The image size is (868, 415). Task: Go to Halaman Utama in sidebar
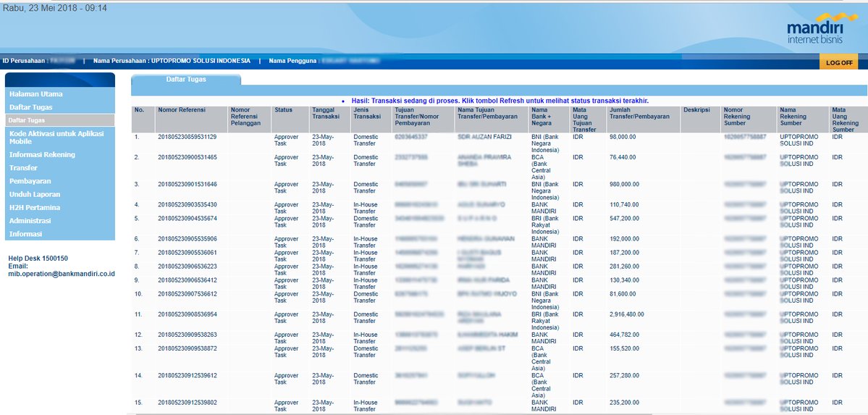pyautogui.click(x=36, y=94)
